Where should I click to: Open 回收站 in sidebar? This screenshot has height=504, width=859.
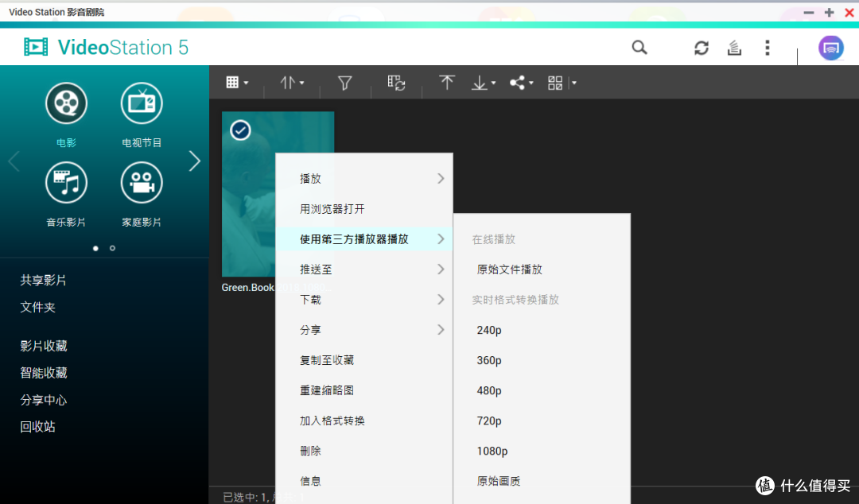point(38,427)
